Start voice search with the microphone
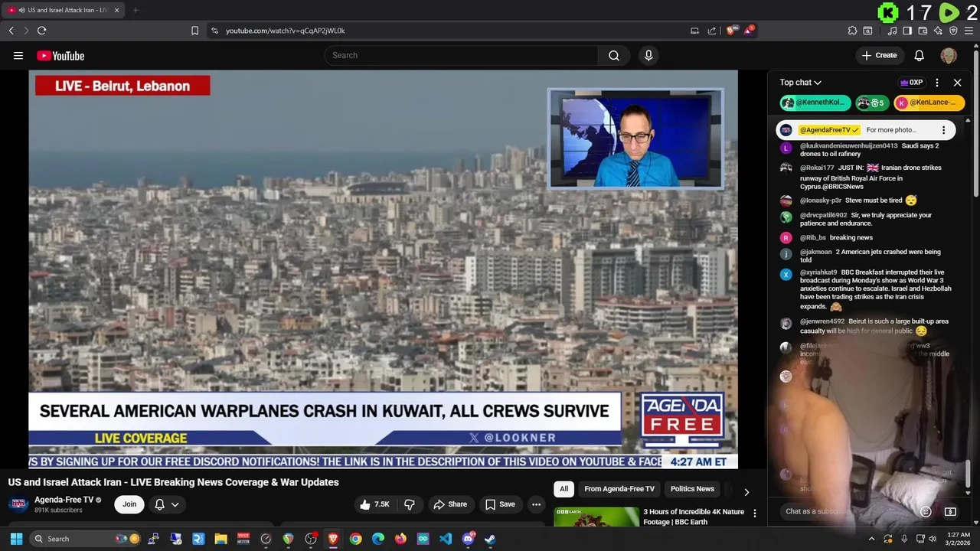980x551 pixels. 648,55
